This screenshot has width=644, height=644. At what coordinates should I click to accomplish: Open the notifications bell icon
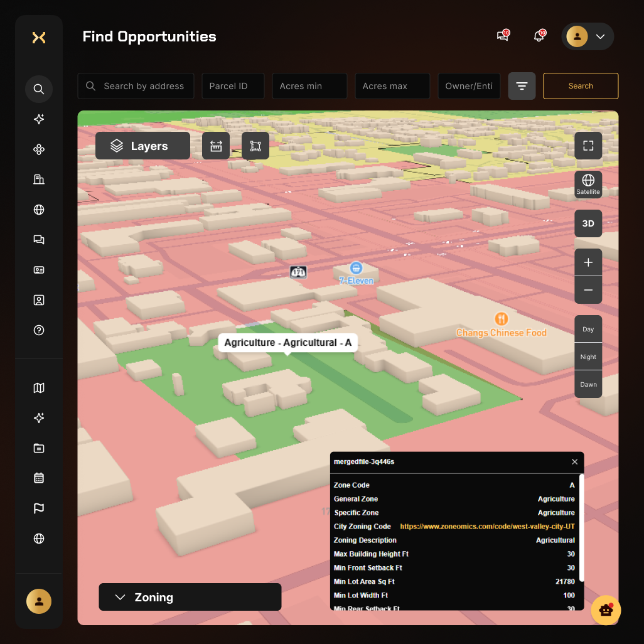click(539, 36)
